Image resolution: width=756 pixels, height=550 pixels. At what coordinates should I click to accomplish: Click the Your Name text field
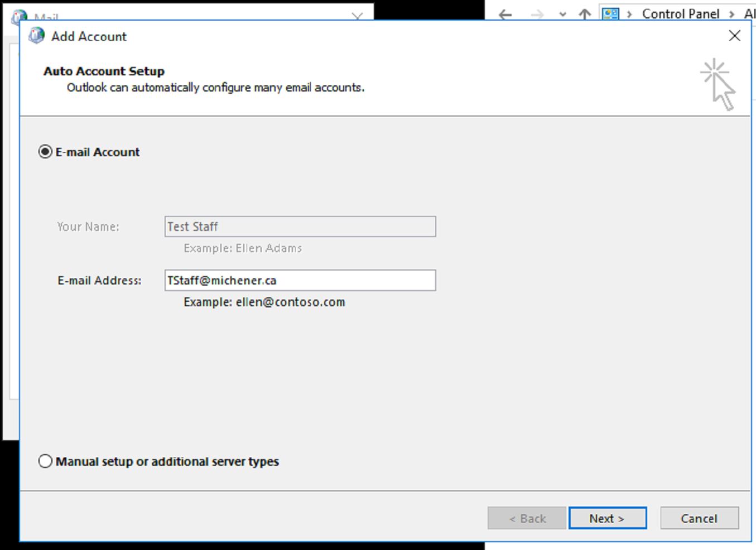[300, 226]
